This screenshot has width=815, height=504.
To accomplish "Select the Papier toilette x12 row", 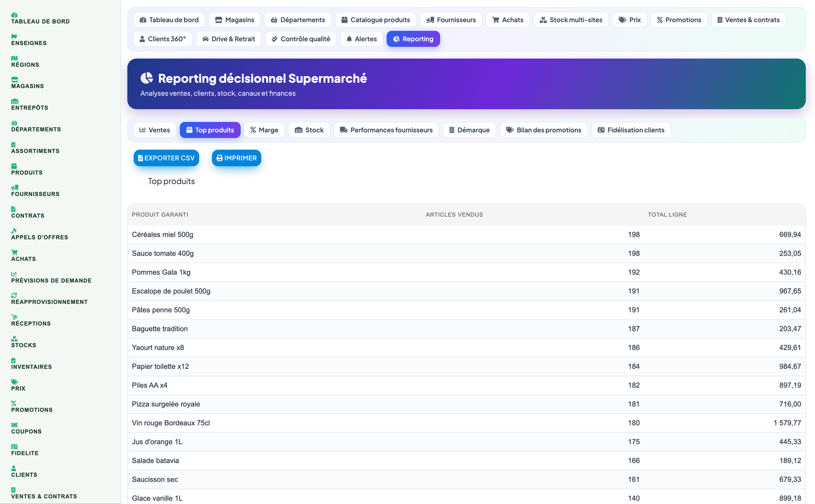I will click(466, 366).
